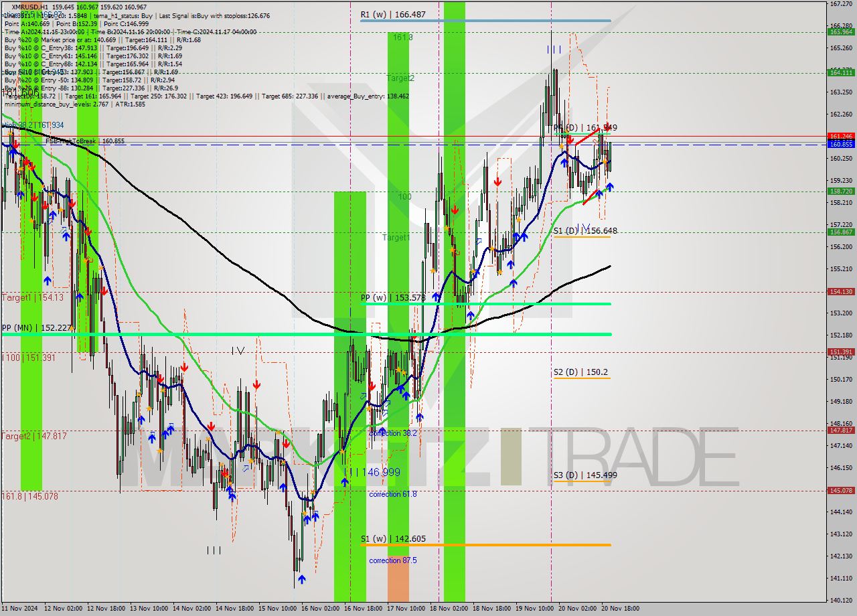Click the 20 Nov 18:00 time axis label

(x=619, y=609)
